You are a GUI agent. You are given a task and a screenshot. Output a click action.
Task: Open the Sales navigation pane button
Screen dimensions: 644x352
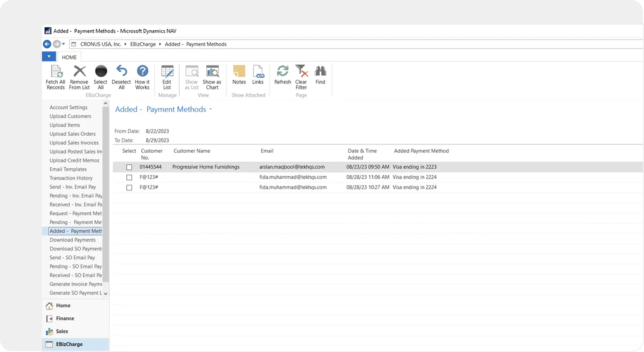click(76, 331)
